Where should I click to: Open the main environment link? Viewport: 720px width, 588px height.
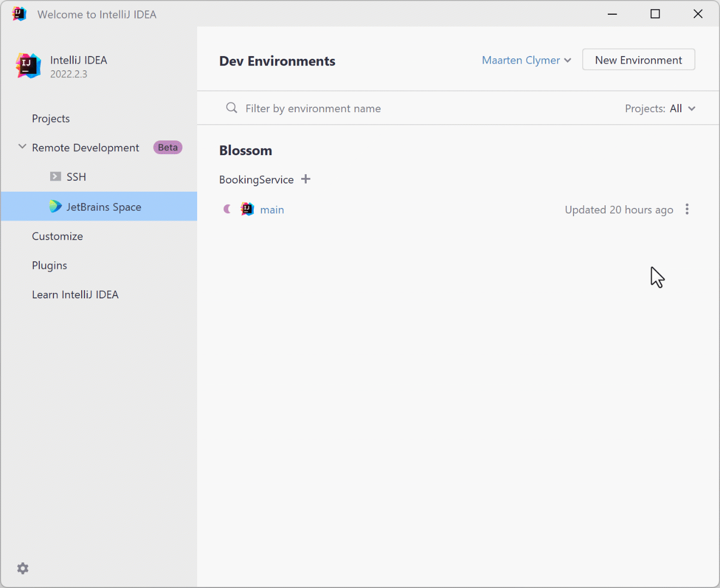pos(272,210)
